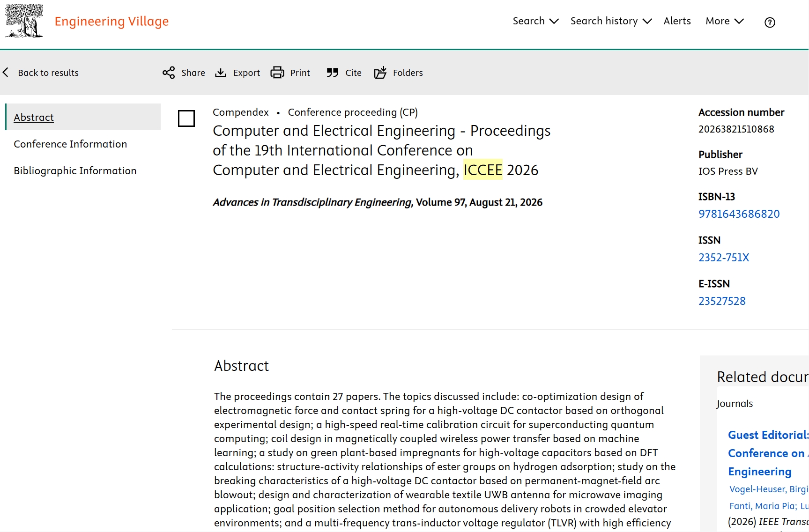Click the Compendex database label
Image resolution: width=809 pixels, height=532 pixels.
(x=240, y=112)
